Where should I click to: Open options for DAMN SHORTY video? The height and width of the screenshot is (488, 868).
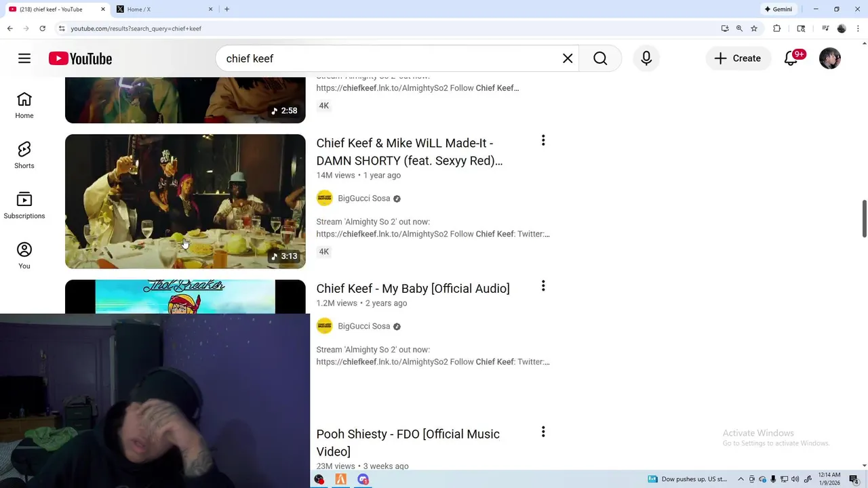coord(543,140)
